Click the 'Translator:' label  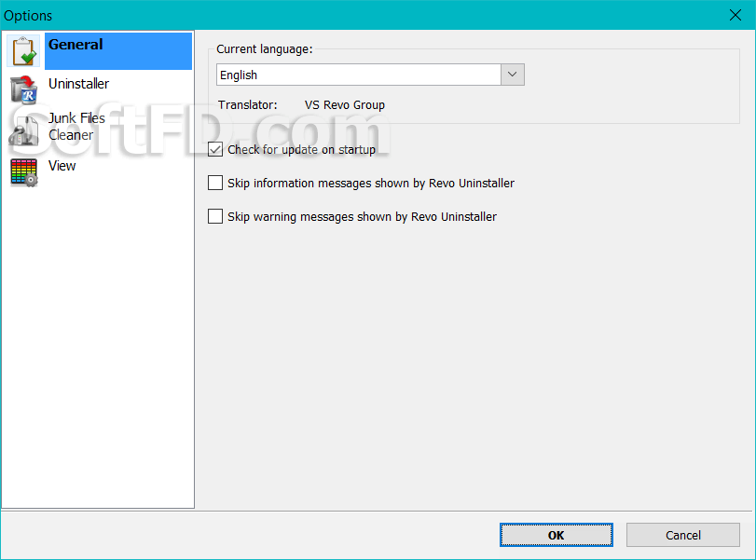[247, 105]
